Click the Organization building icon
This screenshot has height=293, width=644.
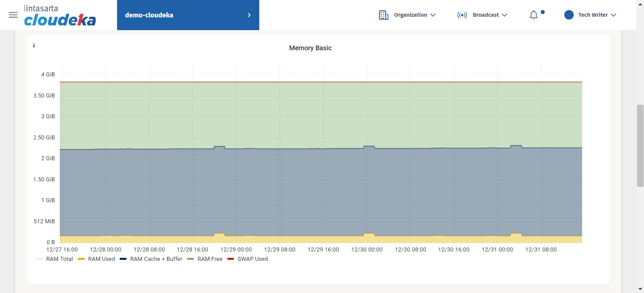[x=383, y=15]
